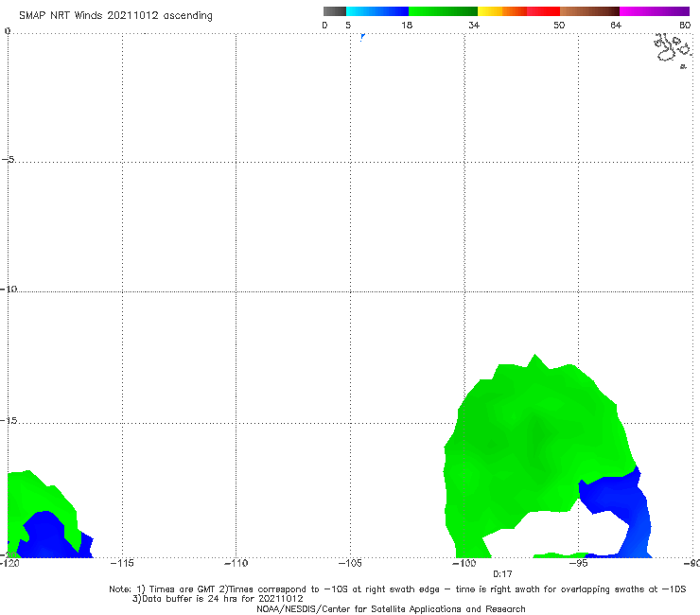This screenshot has height=615, width=700.
Task: Click the magenta-purple segment of the color bar
Action: 655,11
